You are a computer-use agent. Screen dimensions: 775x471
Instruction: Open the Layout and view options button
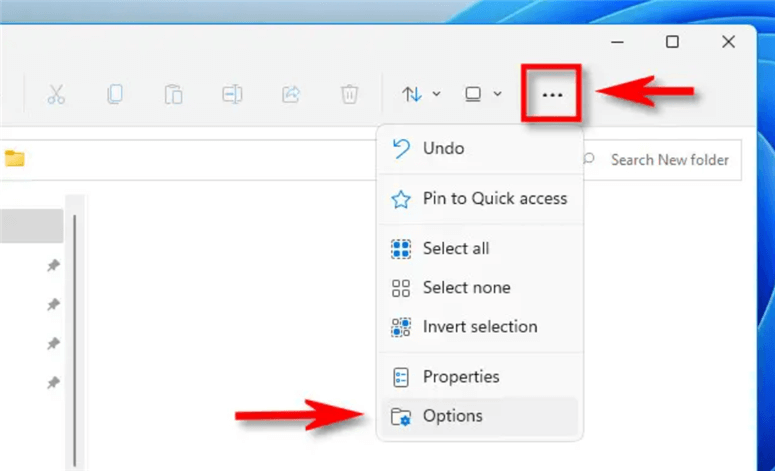(483, 94)
